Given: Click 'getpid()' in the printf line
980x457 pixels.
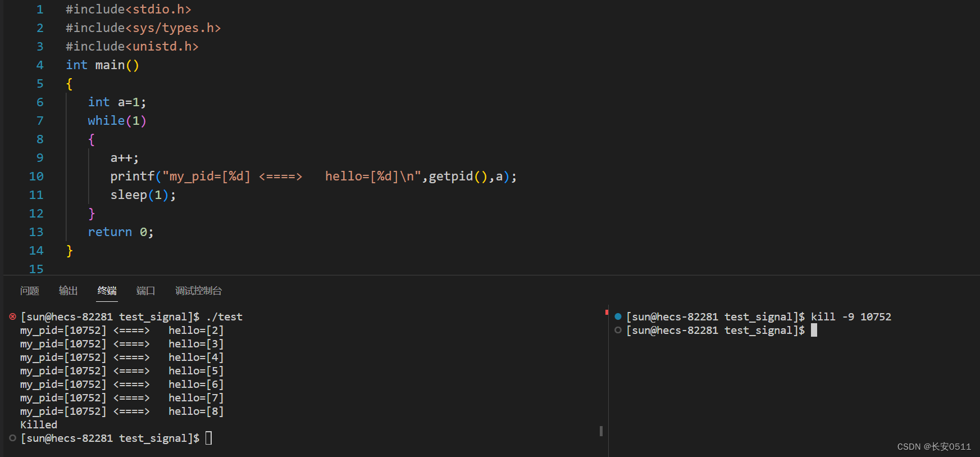Looking at the screenshot, I should pos(458,177).
